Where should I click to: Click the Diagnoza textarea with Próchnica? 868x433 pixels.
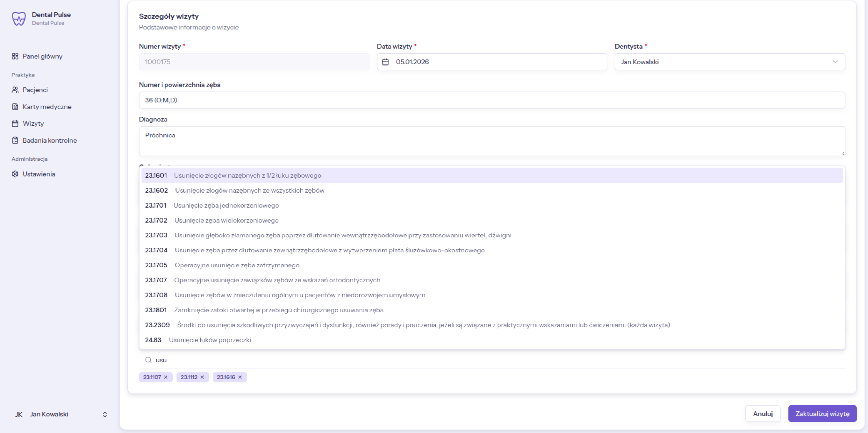[491, 141]
